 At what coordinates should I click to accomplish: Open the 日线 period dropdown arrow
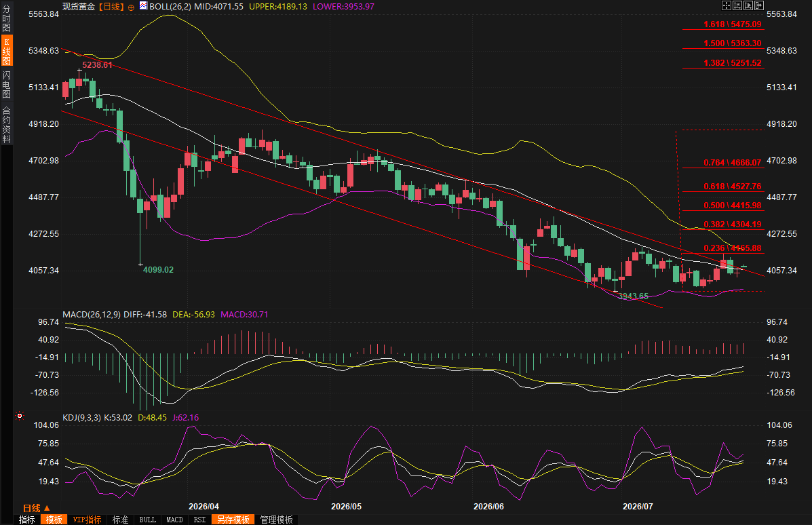pyautogui.click(x=47, y=509)
